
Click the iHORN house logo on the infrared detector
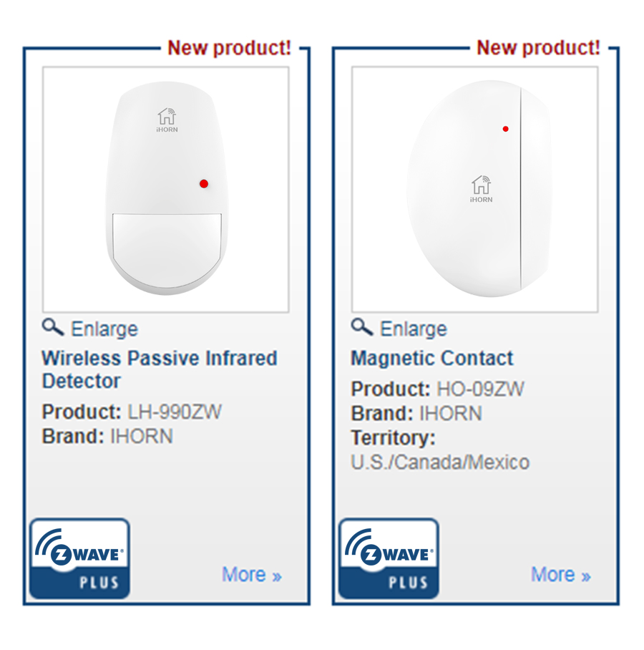pos(167,120)
